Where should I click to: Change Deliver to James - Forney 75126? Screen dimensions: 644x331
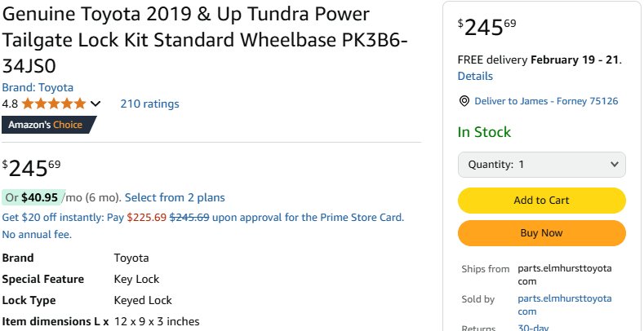546,101
